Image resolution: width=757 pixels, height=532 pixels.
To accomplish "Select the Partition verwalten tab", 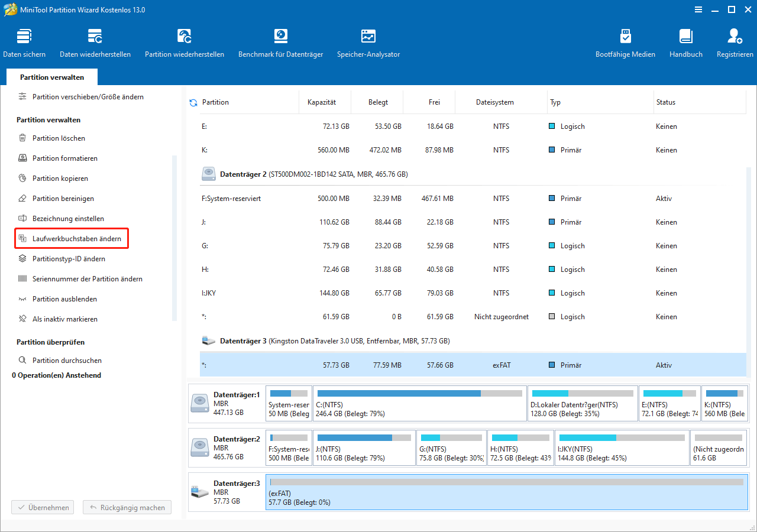I will 51,77.
